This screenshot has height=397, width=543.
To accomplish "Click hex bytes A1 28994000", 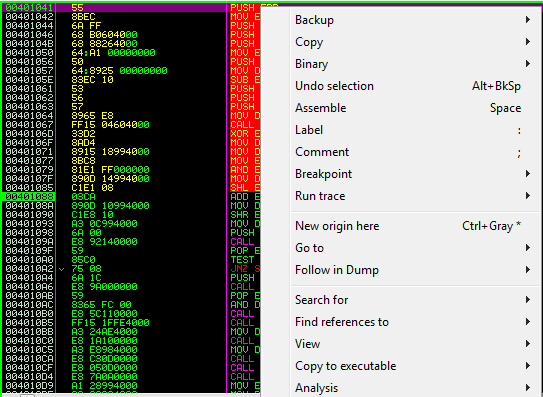I will (x=104, y=386).
